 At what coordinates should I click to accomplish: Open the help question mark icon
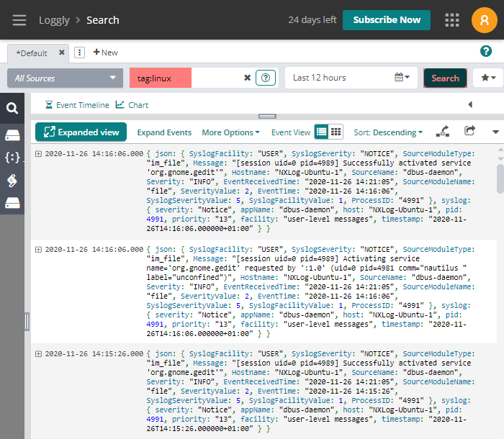point(486,51)
